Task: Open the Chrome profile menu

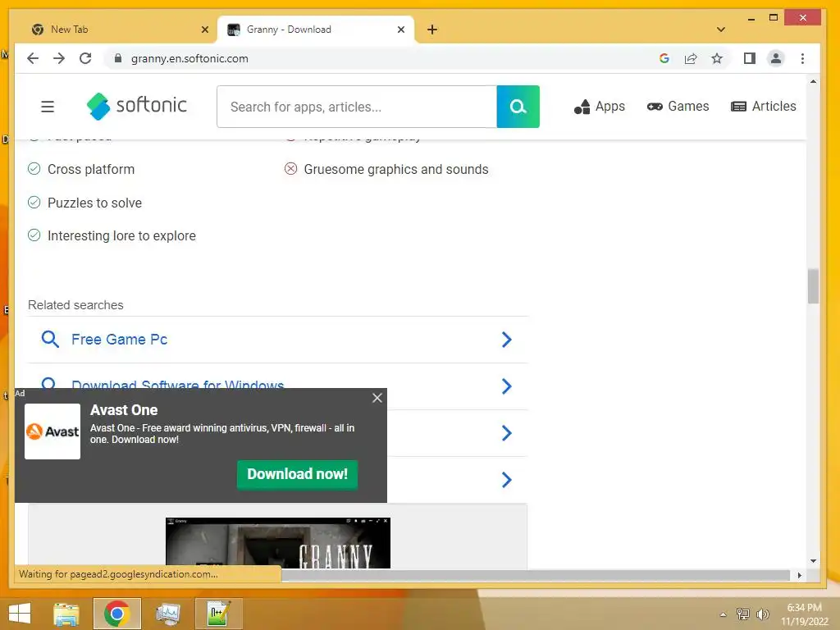Action: (x=776, y=58)
